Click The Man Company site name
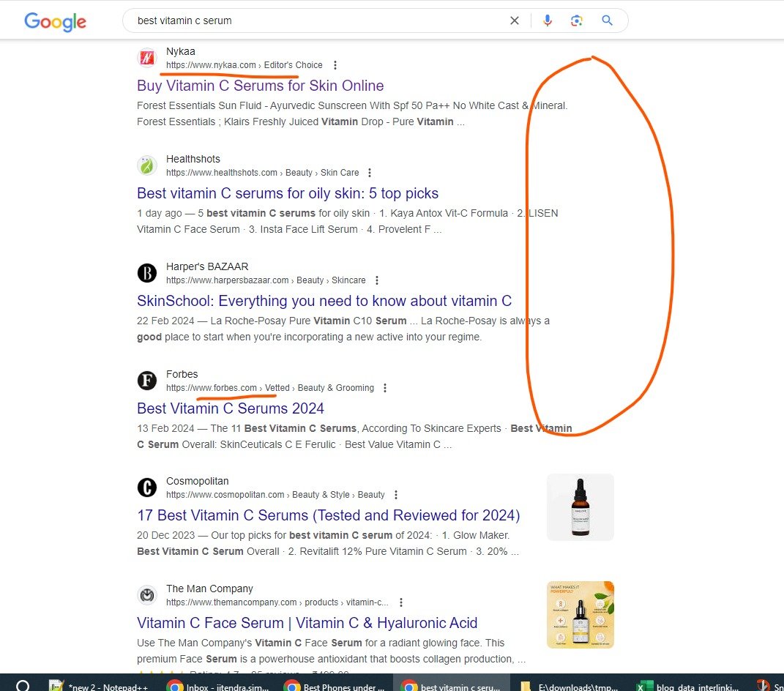Viewport: 784px width, 691px height. tap(209, 589)
